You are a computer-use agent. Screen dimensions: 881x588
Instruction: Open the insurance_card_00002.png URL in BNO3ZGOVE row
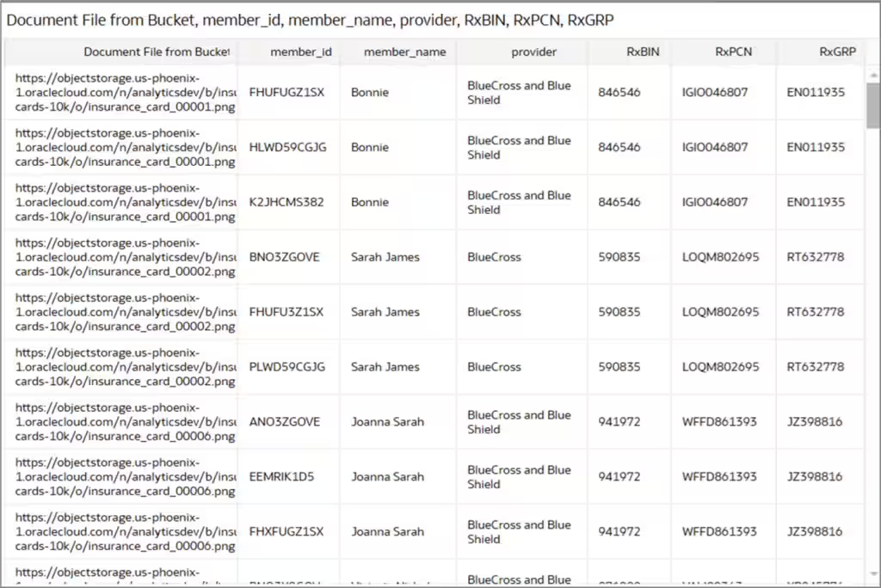pos(126,257)
